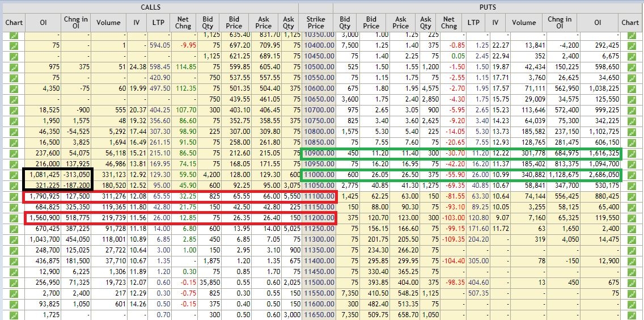This screenshot has width=644, height=320.
Task: Open the 11550.00 strike price link
Action: coord(319,293)
